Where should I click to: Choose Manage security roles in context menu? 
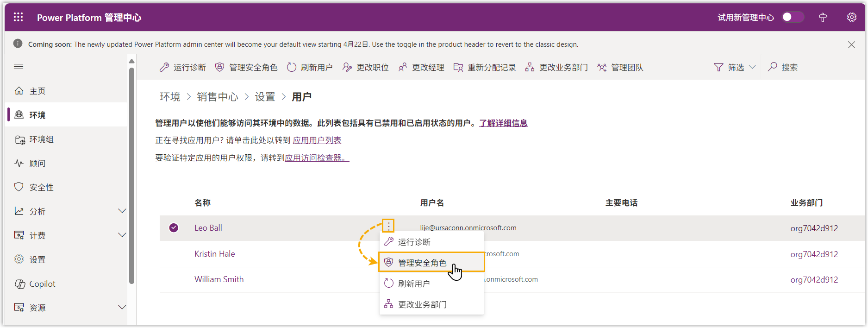pos(422,263)
